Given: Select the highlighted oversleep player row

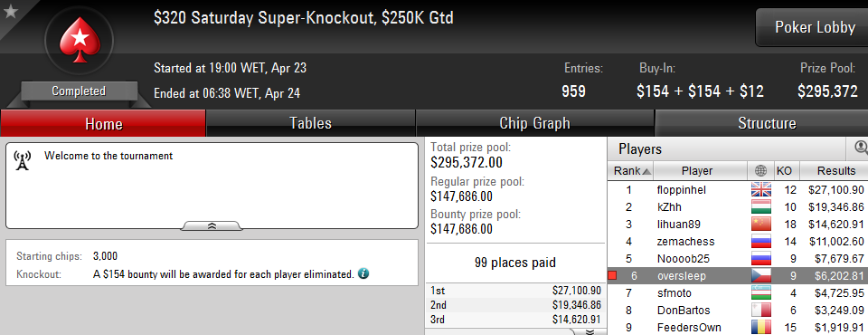Looking at the screenshot, I should [x=738, y=275].
